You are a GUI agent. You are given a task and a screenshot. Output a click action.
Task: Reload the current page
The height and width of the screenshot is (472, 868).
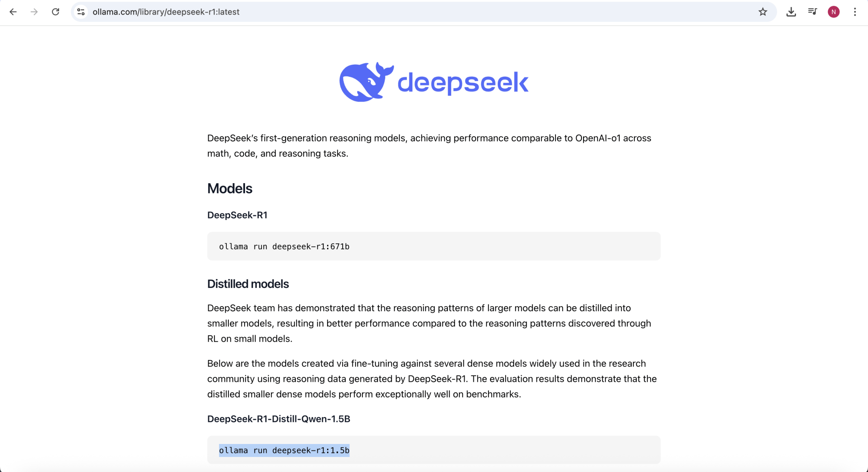[56, 12]
